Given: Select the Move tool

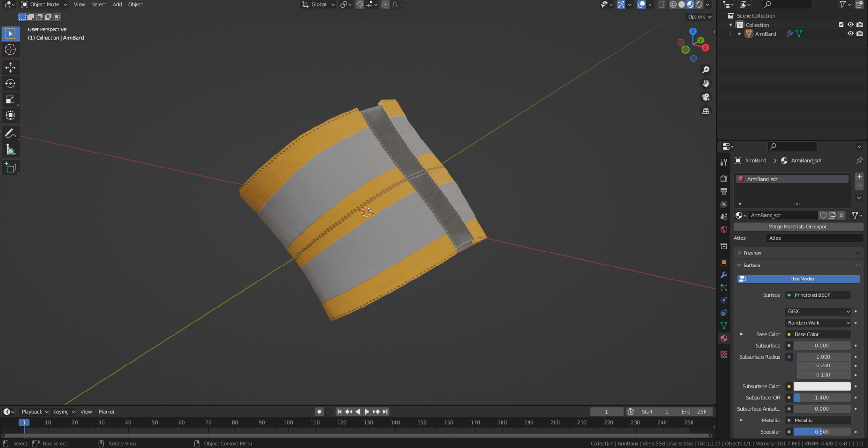Looking at the screenshot, I should pyautogui.click(x=10, y=68).
